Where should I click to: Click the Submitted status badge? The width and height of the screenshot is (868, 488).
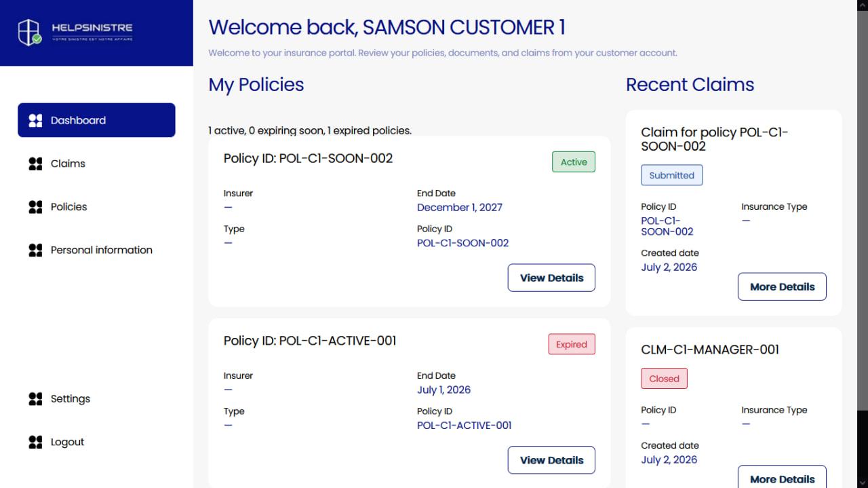[671, 175]
